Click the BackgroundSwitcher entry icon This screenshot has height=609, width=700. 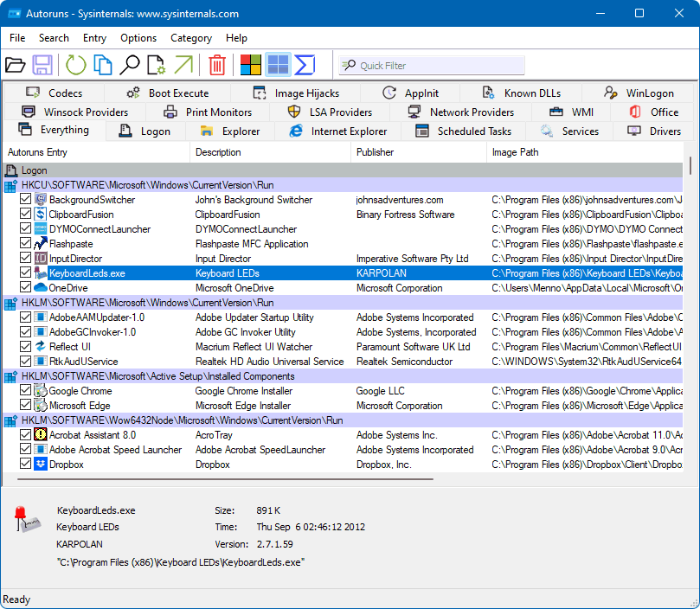(41, 199)
